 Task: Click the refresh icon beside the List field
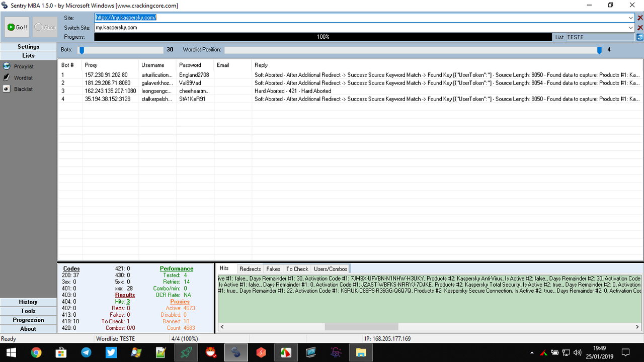click(x=640, y=37)
